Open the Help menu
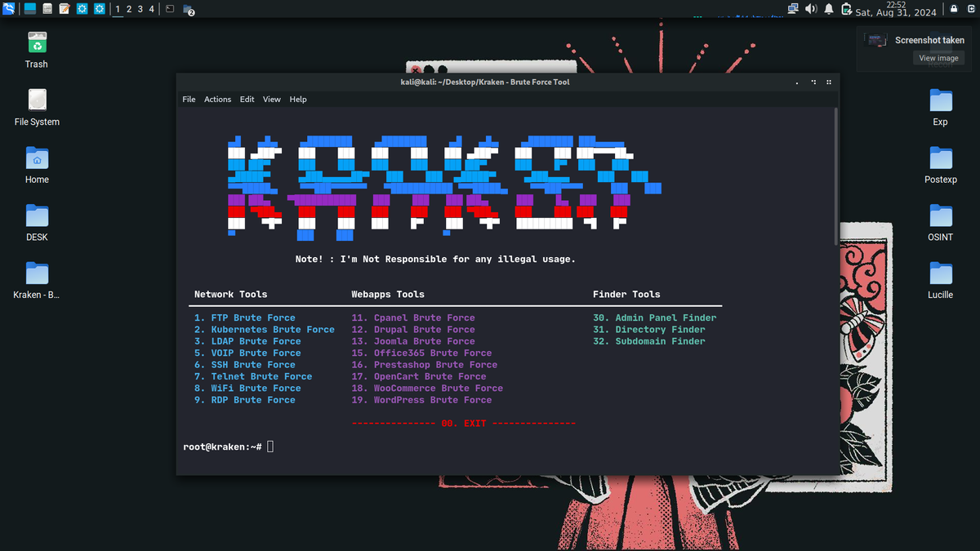Viewport: 980px width, 551px height. [298, 99]
